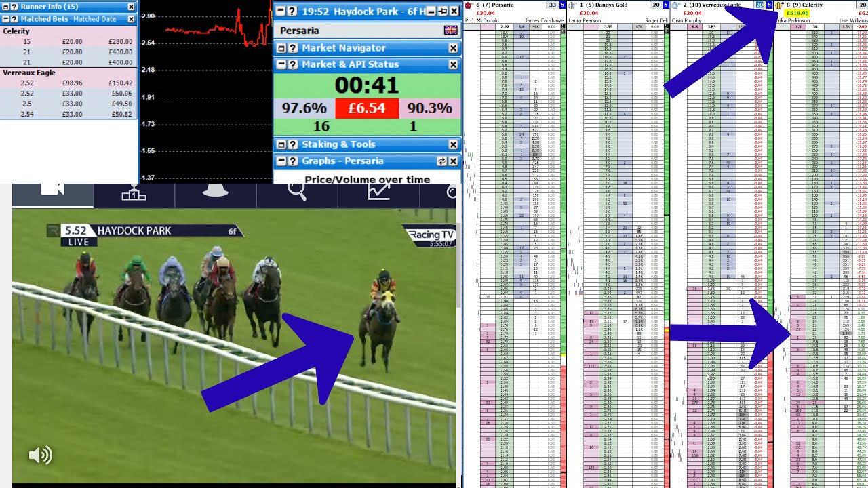Click Dandys Gold's jockey silks icon

572,5
